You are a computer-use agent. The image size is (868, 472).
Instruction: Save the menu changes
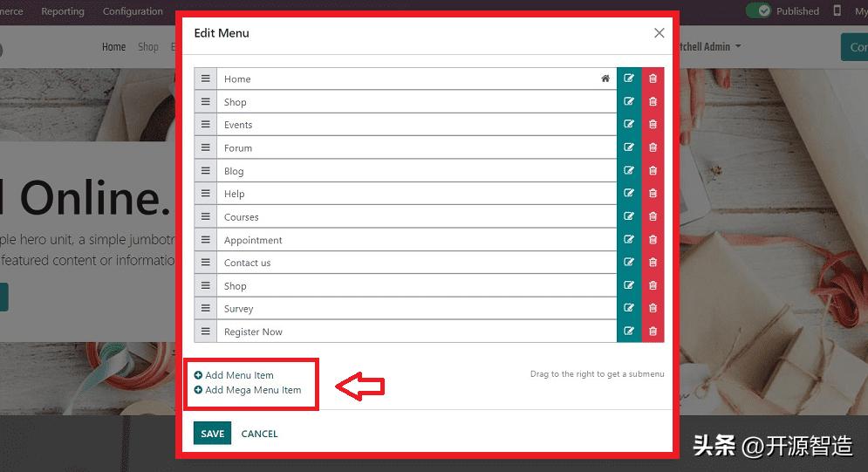pos(212,434)
